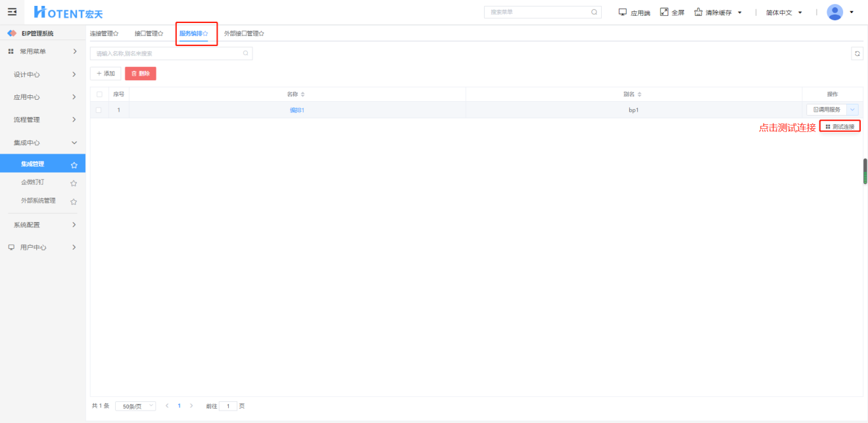
Task: Expand the 用户中心 menu chevron
Action: pyautogui.click(x=74, y=248)
